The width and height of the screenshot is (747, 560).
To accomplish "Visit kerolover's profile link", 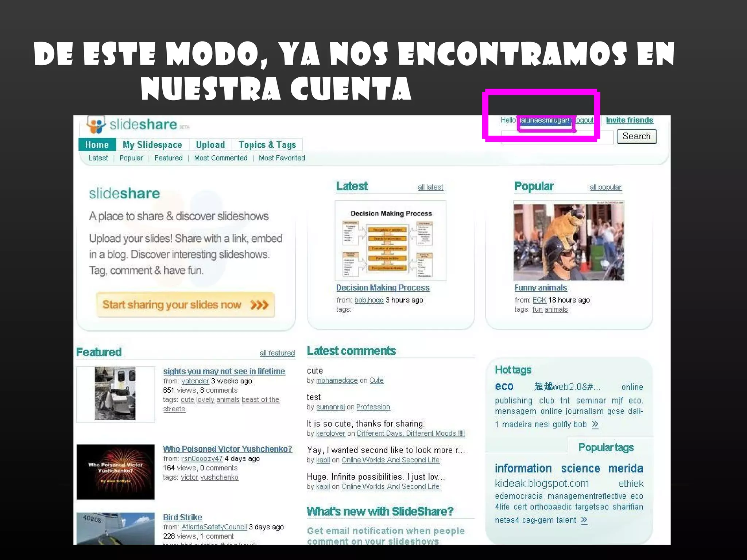I will [x=330, y=433].
